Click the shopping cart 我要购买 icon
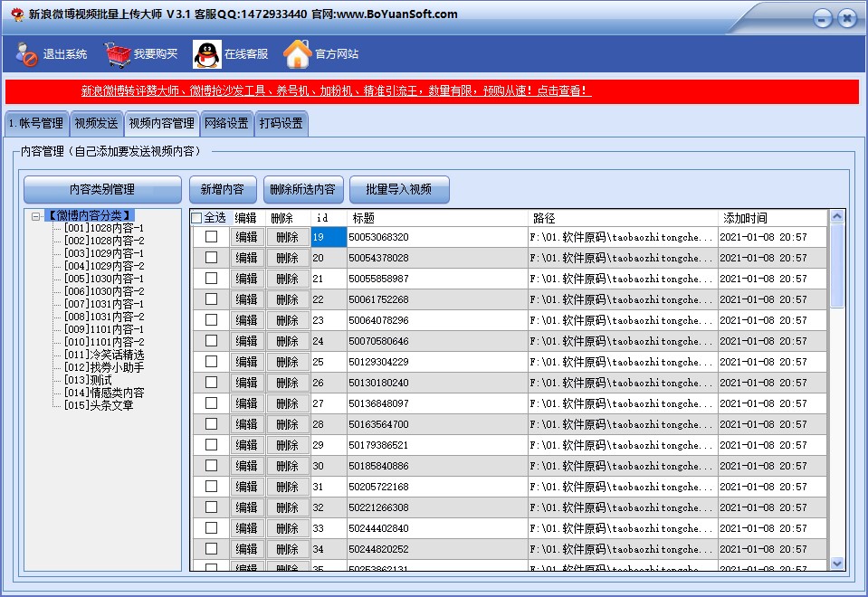This screenshot has width=868, height=597. [118, 54]
